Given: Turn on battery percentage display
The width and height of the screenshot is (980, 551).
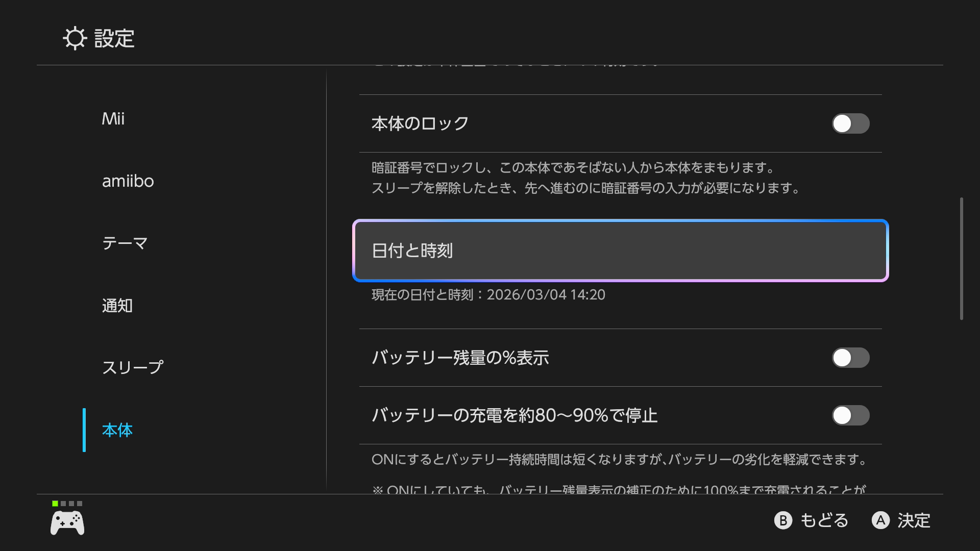Looking at the screenshot, I should coord(850,358).
